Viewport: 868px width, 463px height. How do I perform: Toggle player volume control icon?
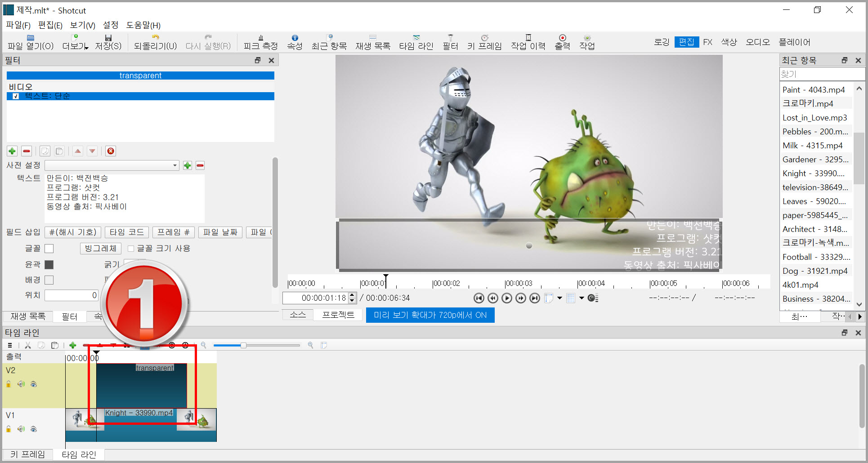click(593, 298)
